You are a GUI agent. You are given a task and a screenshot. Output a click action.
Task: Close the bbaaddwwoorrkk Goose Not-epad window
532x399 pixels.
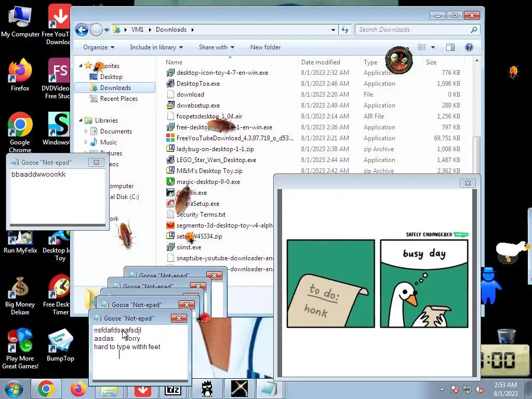(x=96, y=162)
